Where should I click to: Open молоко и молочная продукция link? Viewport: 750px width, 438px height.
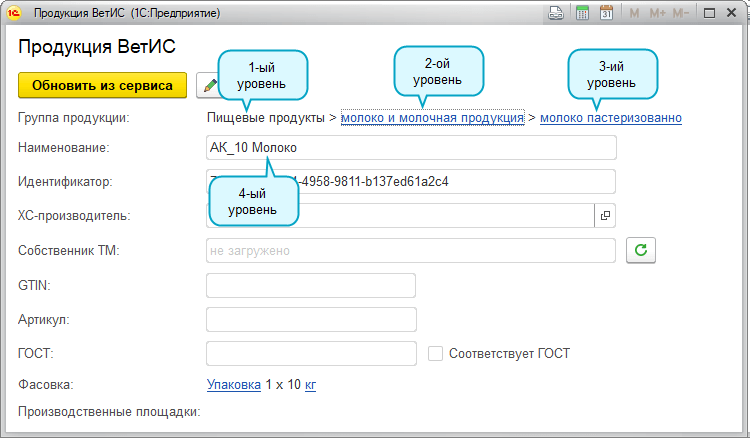tap(432, 118)
